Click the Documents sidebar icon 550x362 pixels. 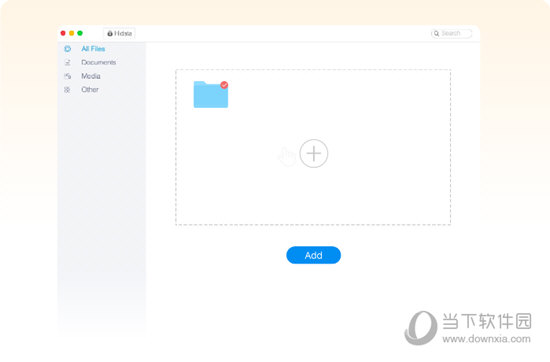(x=67, y=62)
